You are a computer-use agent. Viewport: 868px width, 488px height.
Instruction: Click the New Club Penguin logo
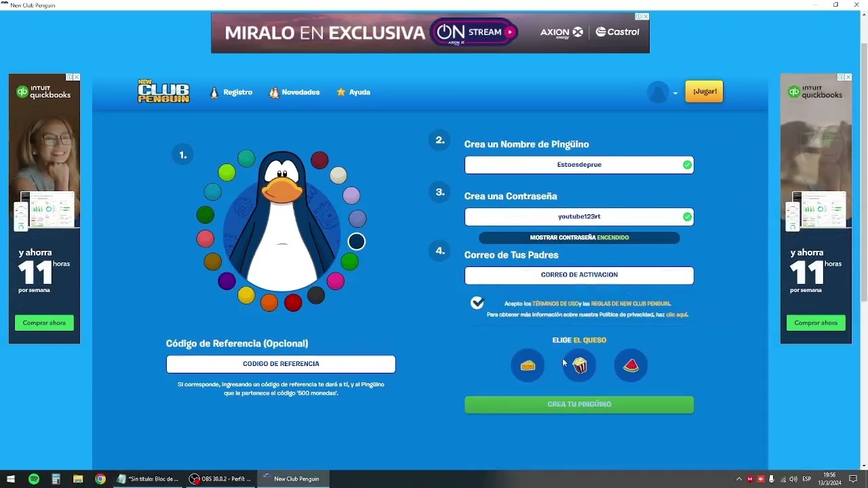pyautogui.click(x=163, y=91)
